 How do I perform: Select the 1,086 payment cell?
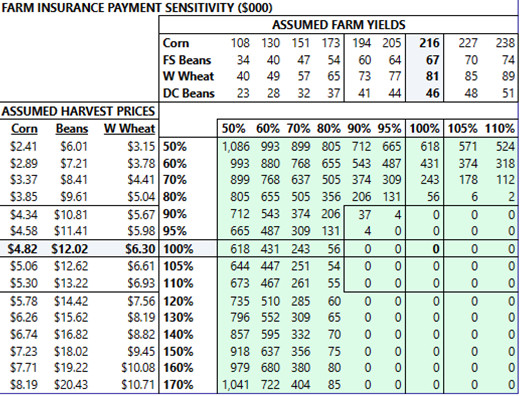pos(235,147)
